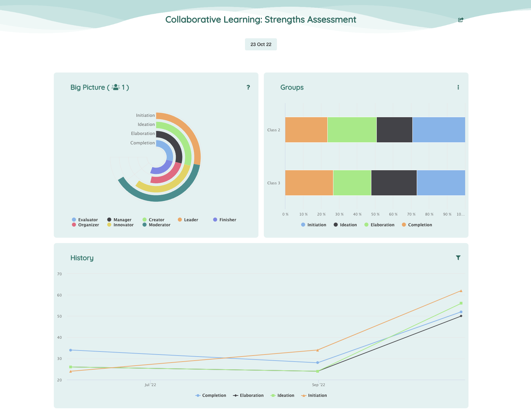This screenshot has width=531, height=420.
Task: Toggle the Organizer legend item
Action: pyautogui.click(x=85, y=225)
